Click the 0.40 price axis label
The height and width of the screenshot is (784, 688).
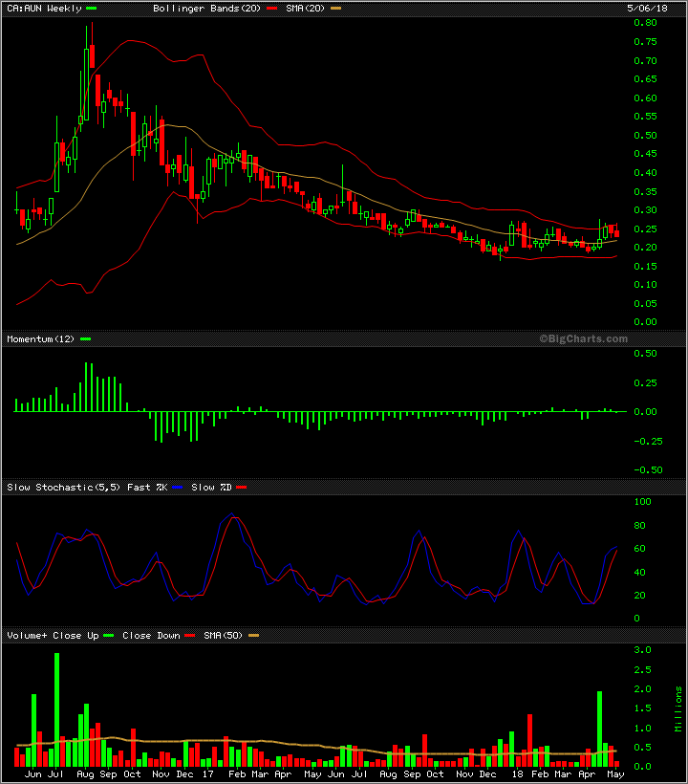point(645,173)
